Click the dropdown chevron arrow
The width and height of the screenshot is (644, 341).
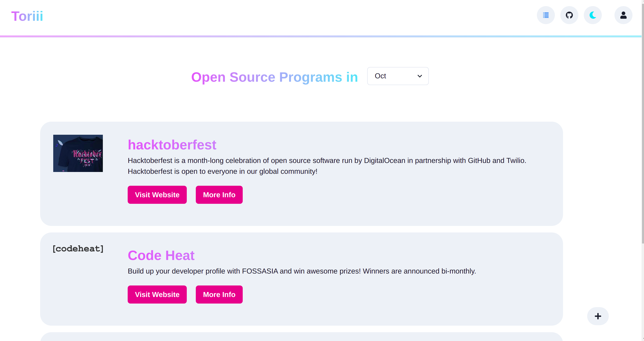(x=420, y=76)
